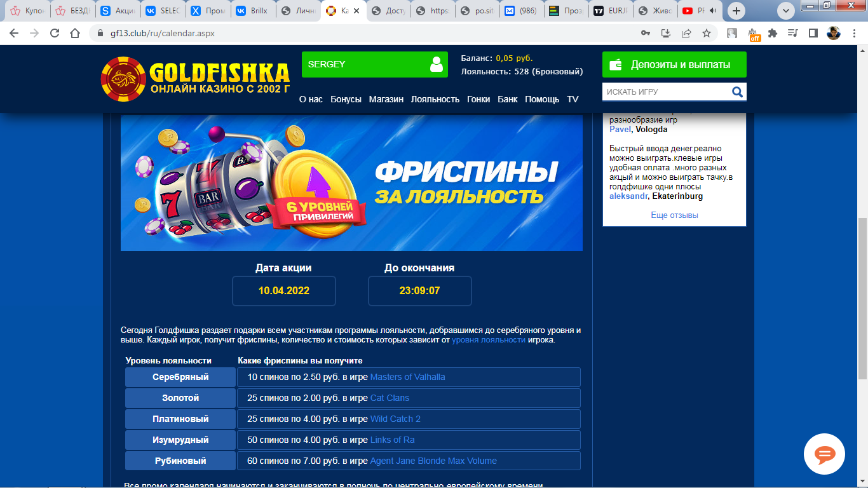
Task: Click the page vertical scrollbar thumb
Action: coord(862,298)
